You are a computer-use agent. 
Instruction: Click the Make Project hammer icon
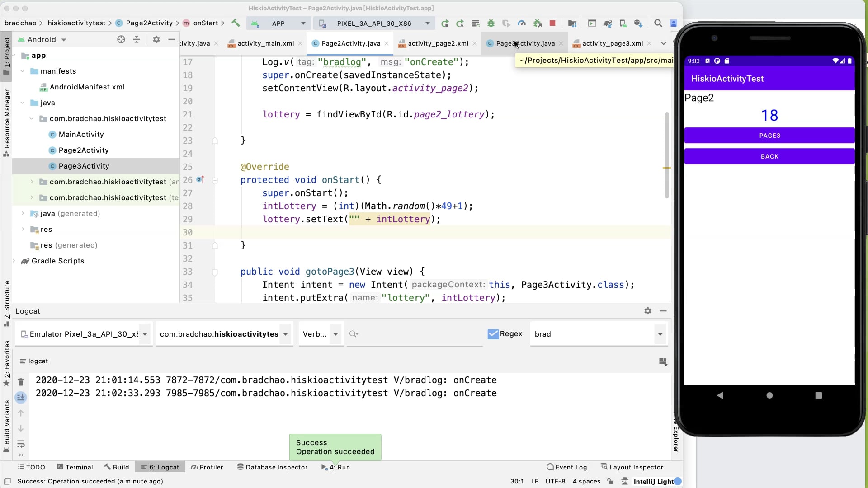click(x=236, y=23)
